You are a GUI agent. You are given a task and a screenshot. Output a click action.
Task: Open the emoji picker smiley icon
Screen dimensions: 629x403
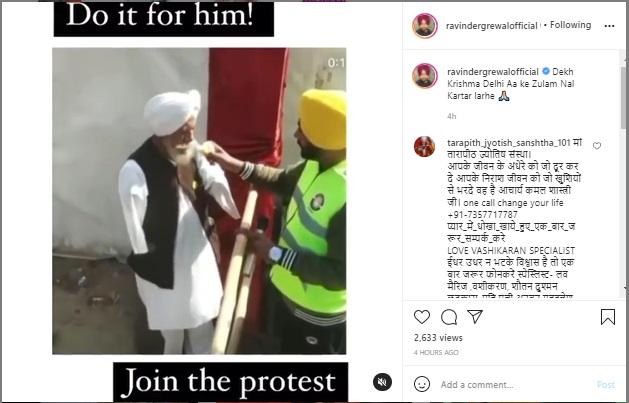422,384
